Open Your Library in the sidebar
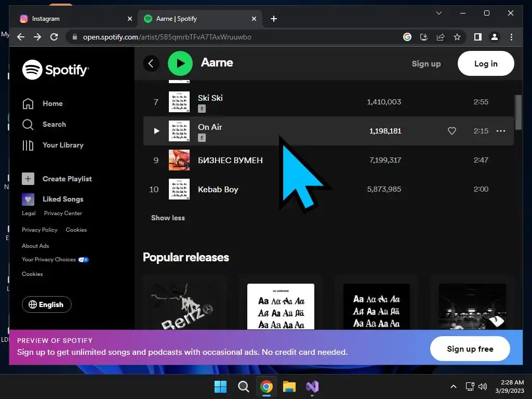Viewport: 532px width, 399px height. click(x=52, y=145)
